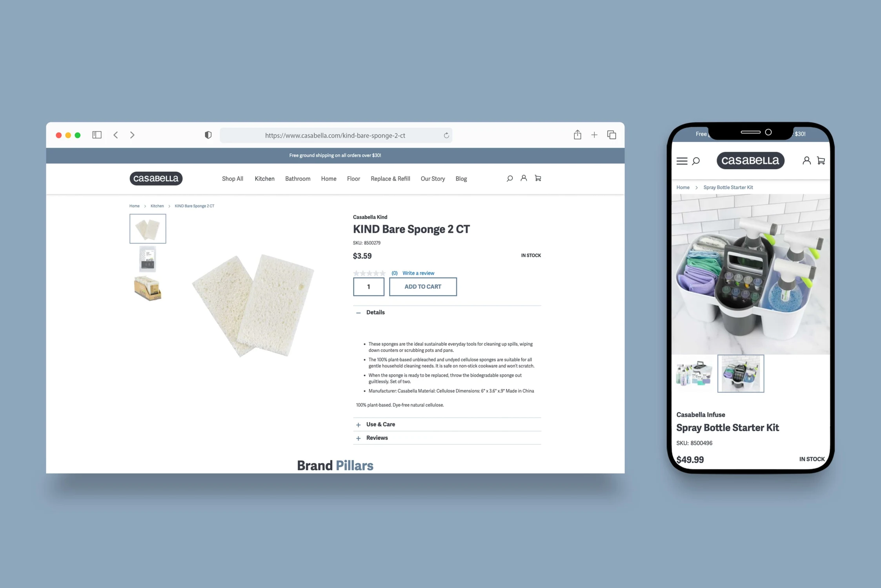Open the Kitchen navigation menu item
This screenshot has height=588, width=881.
point(264,178)
